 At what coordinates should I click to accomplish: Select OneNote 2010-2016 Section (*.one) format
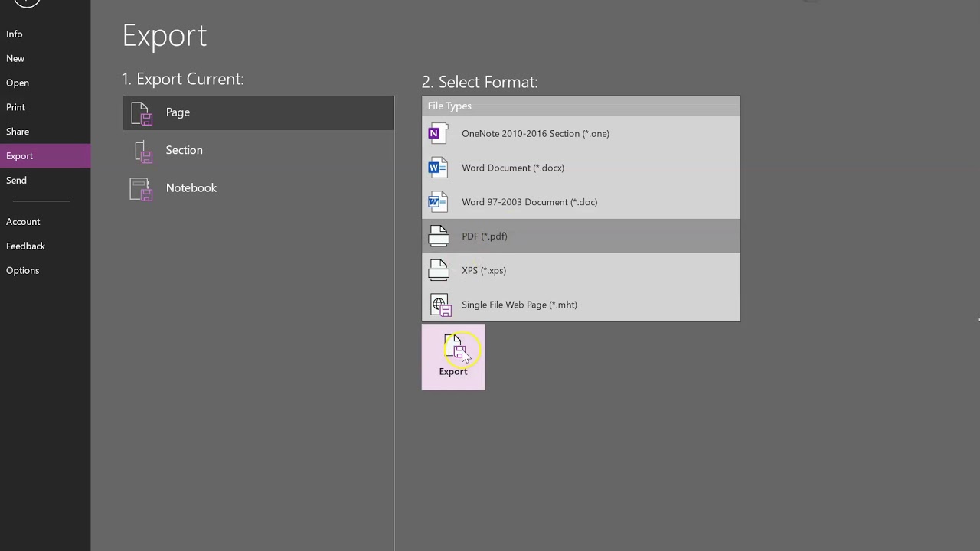(x=581, y=133)
